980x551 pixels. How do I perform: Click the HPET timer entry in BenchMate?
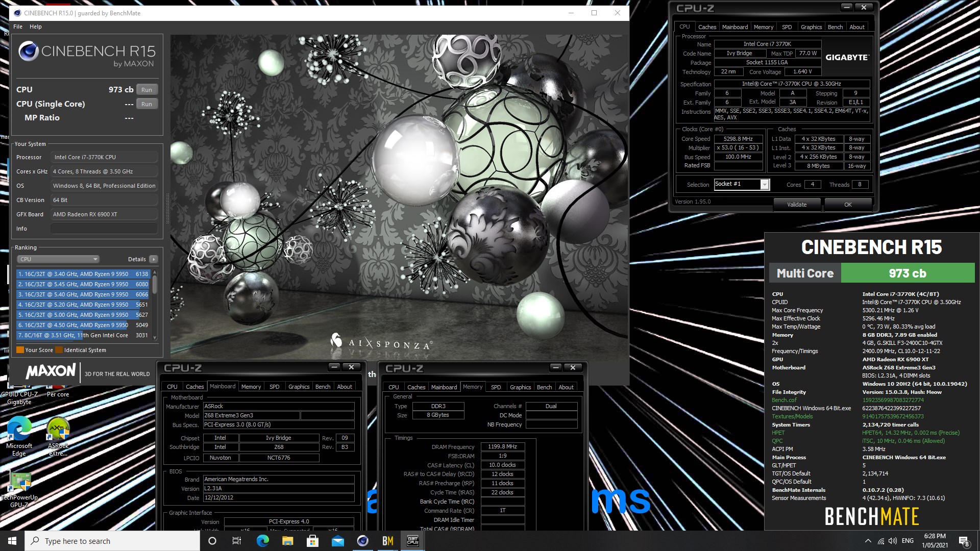coord(778,433)
